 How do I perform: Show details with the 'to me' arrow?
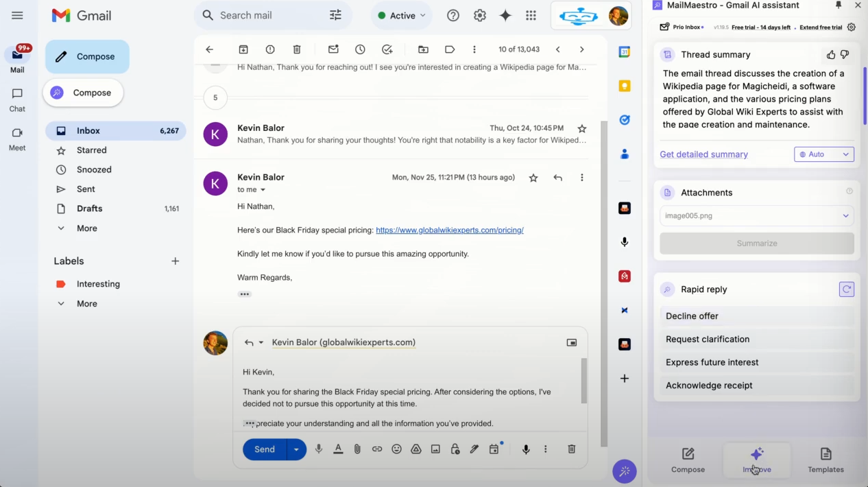click(x=263, y=190)
